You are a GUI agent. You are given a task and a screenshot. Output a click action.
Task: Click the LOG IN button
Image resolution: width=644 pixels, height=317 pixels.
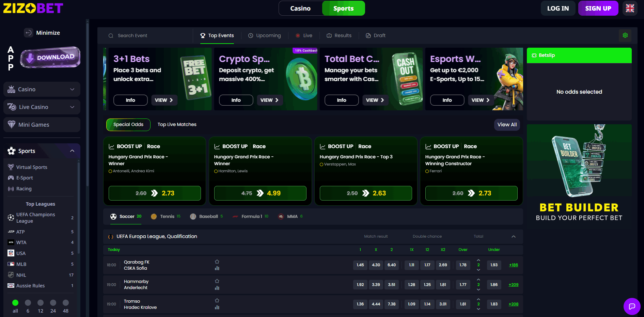pos(558,8)
